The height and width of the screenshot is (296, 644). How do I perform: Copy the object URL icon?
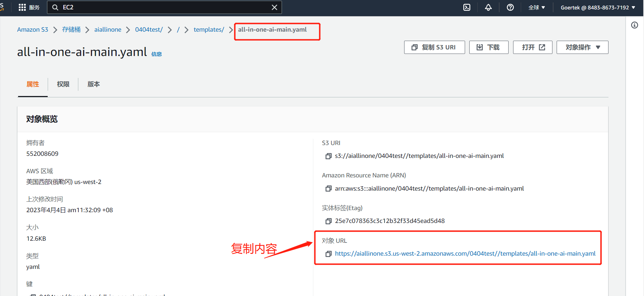coord(328,254)
